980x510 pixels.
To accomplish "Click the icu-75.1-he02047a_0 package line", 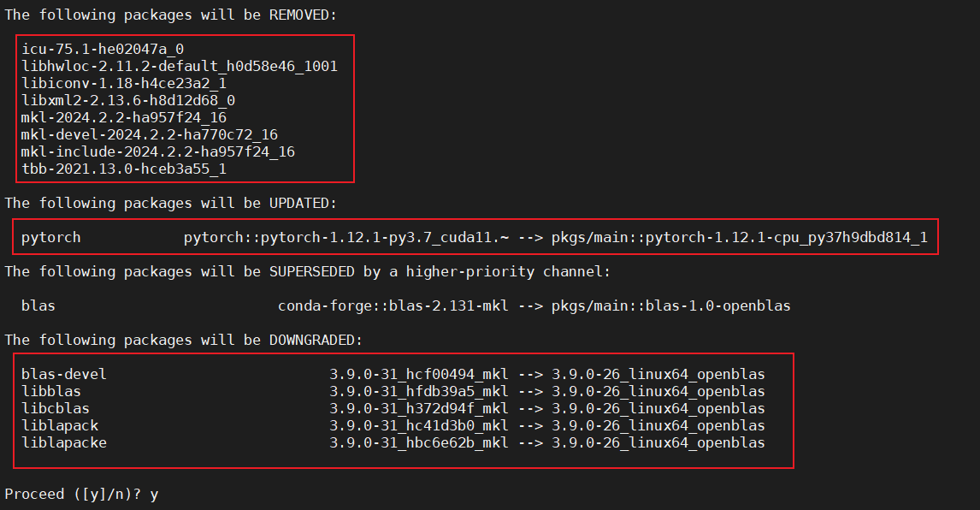I will point(103,49).
